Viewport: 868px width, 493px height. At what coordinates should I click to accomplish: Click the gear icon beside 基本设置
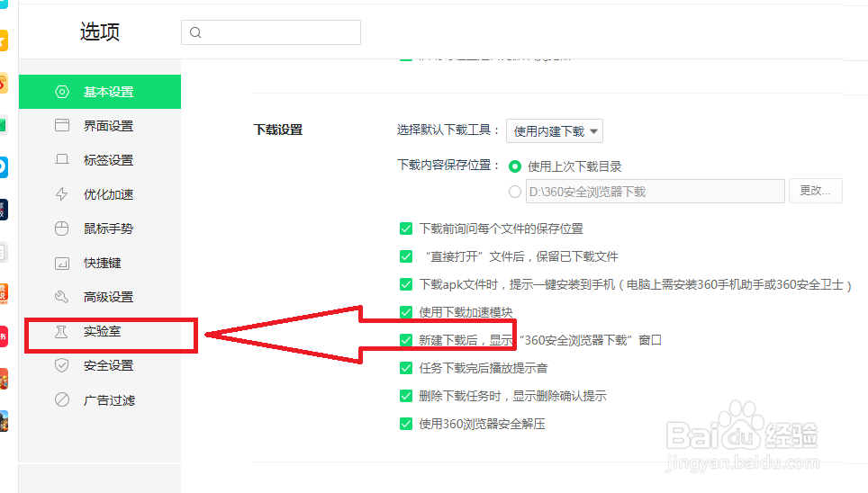(x=62, y=92)
